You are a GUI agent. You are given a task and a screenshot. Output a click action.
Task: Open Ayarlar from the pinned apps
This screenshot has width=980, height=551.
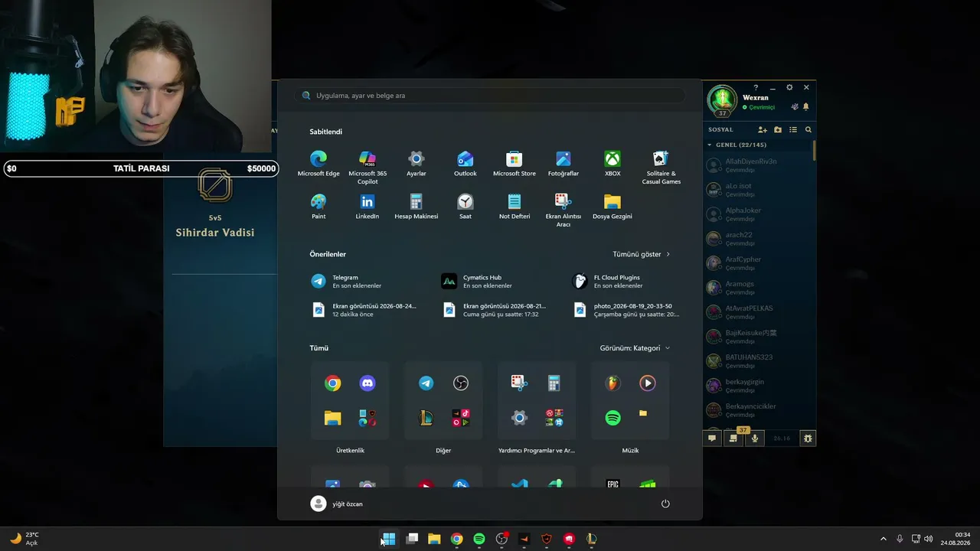[416, 164]
